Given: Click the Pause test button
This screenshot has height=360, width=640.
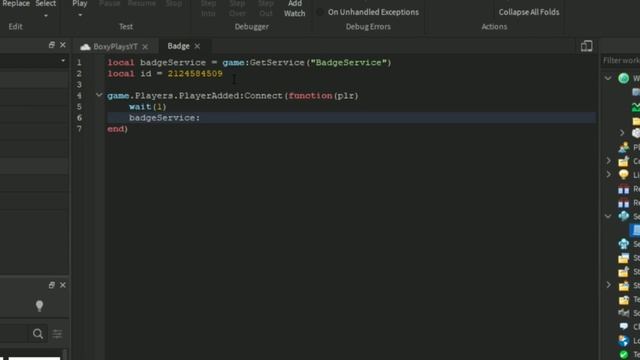Looking at the screenshot, I should [110, 4].
